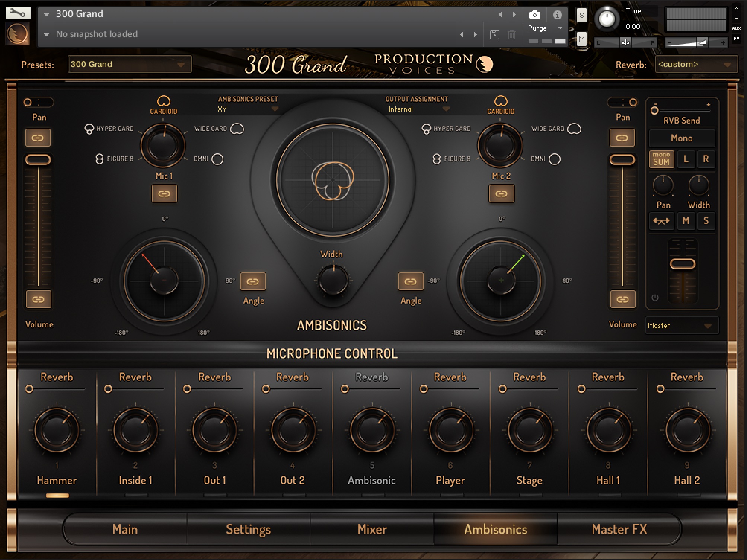Toggle Mic 1 link icon
This screenshot has height=560, width=747.
point(164,193)
